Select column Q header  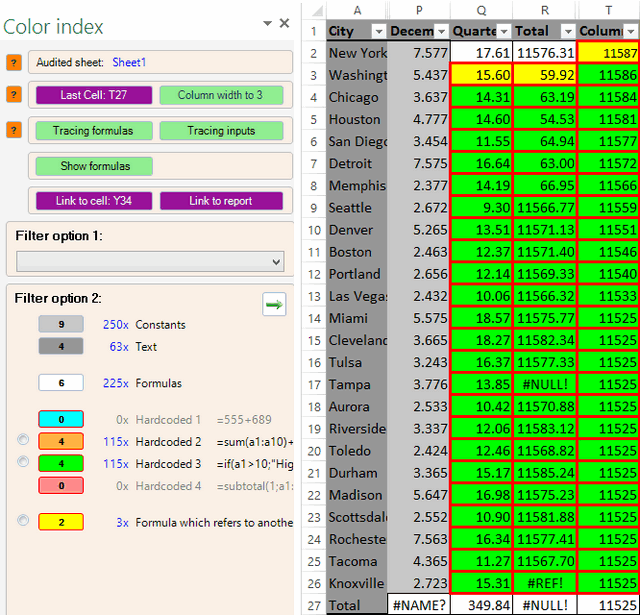point(482,10)
